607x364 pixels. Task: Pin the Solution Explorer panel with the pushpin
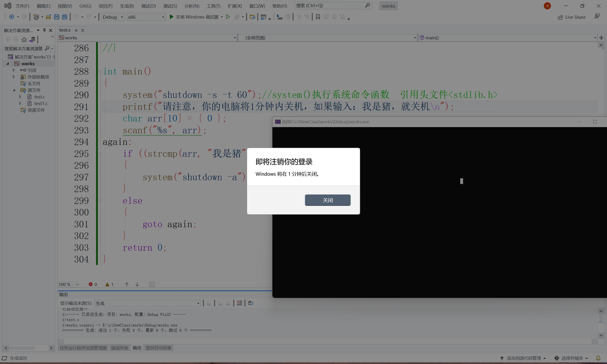tap(44, 30)
